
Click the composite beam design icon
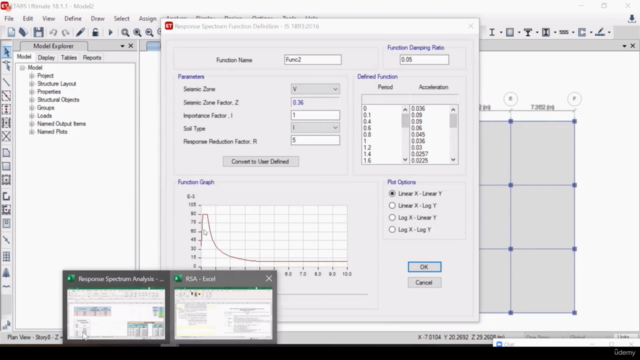[x=528, y=32]
